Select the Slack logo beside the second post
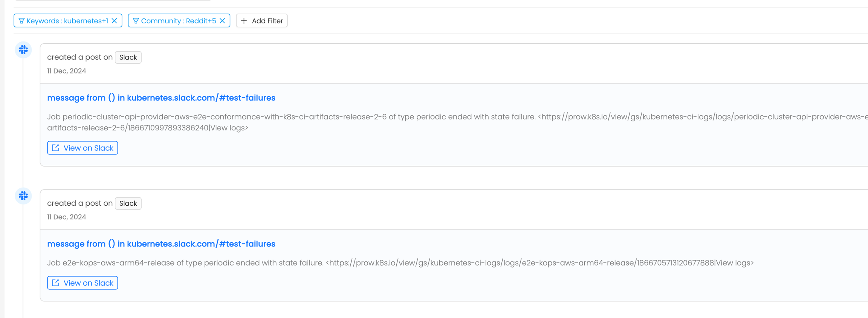The image size is (868, 318). [23, 196]
